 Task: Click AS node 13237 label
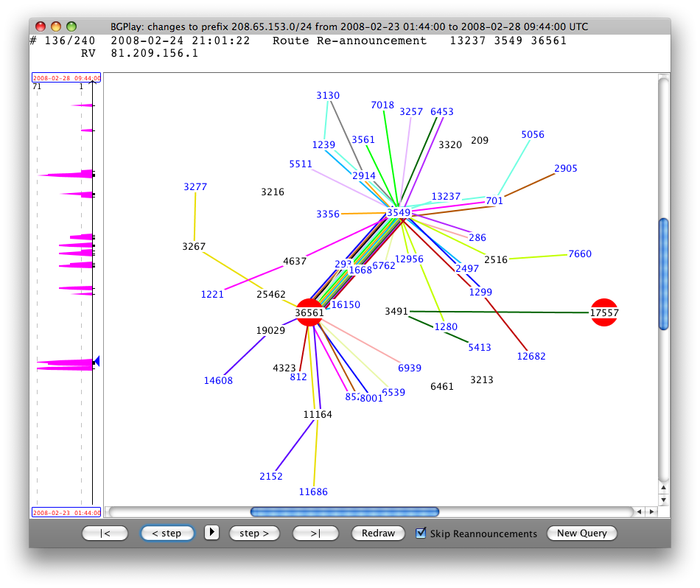[446, 197]
